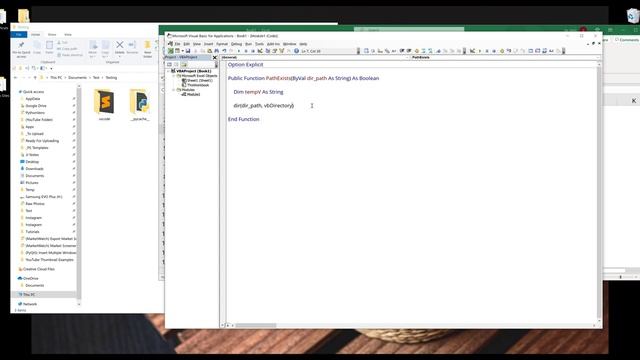
Task: Collapse the VBAProject (Book1) tree node
Action: pos(168,71)
